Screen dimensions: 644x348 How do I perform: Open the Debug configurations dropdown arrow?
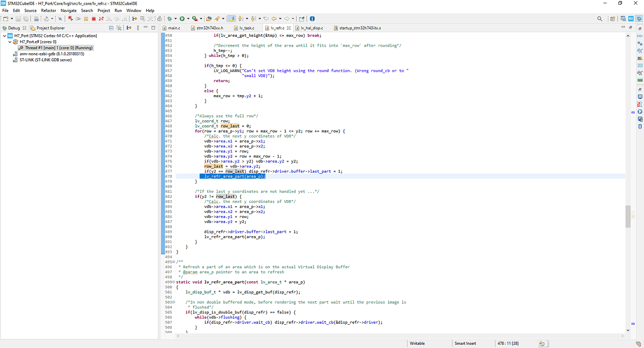176,19
